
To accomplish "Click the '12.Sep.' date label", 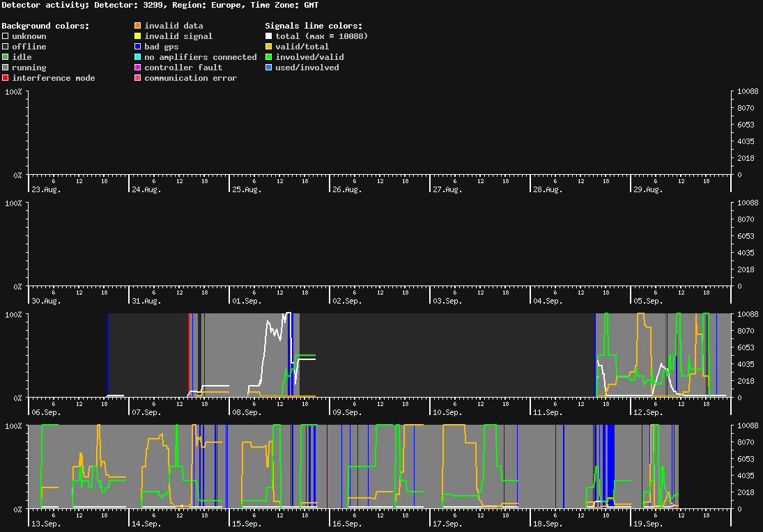I will [648, 412].
